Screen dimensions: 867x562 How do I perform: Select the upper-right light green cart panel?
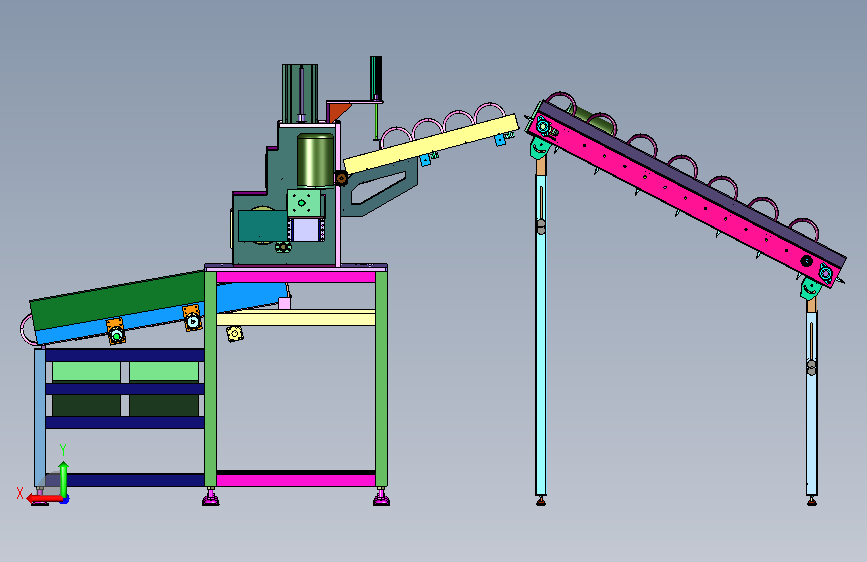pyautogui.click(x=164, y=371)
